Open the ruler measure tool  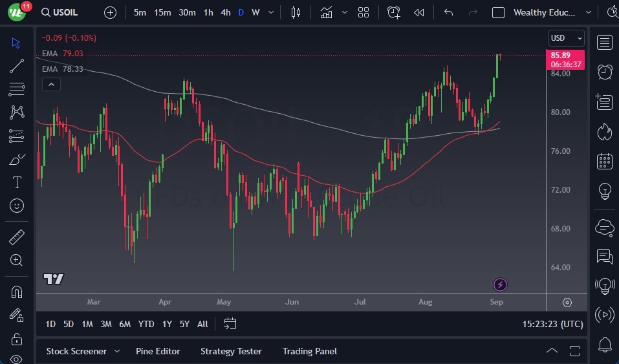17,237
